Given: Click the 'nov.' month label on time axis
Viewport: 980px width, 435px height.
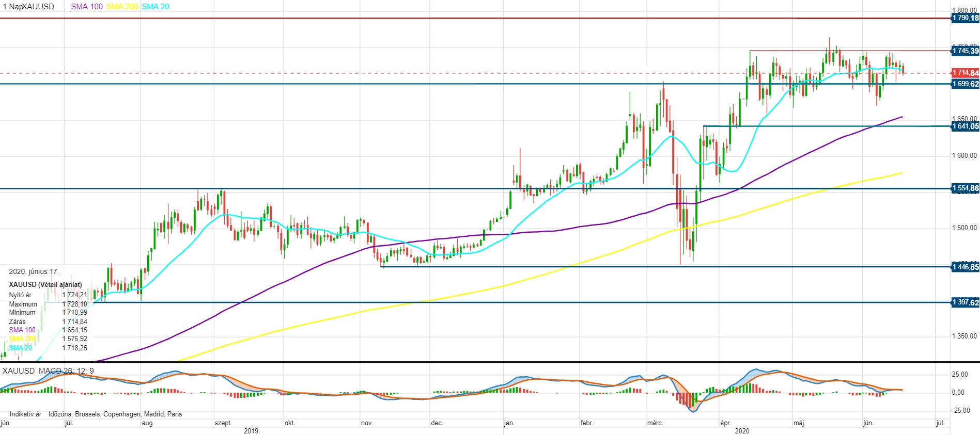Looking at the screenshot, I should pos(367,423).
